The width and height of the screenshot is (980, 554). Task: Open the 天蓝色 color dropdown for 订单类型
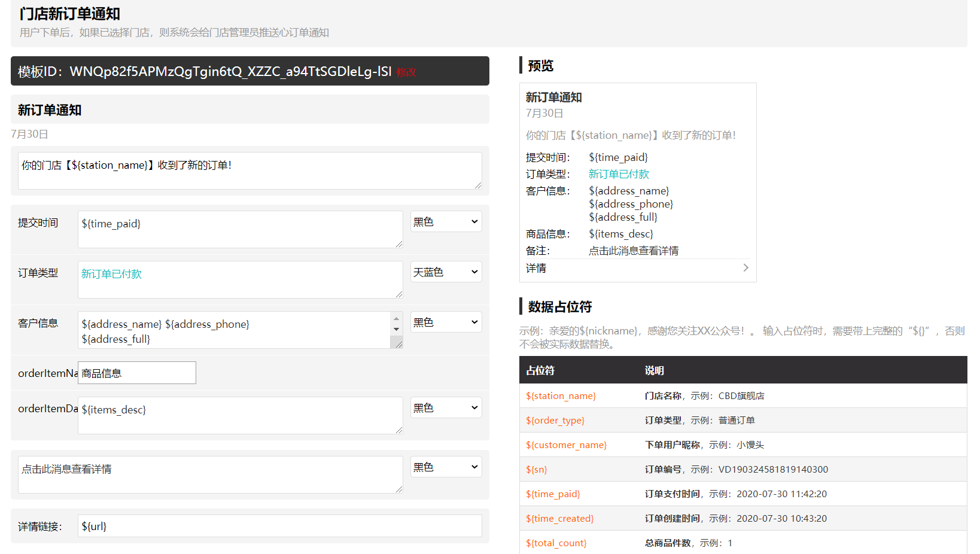pos(446,272)
